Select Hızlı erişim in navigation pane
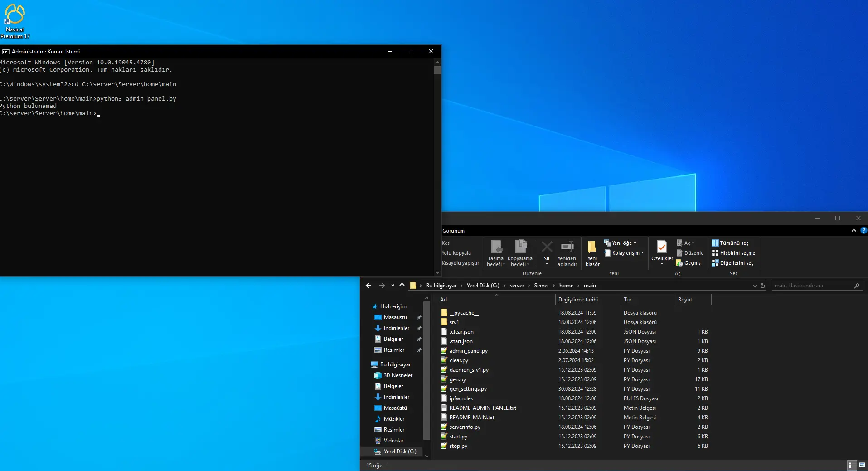 click(x=393, y=306)
